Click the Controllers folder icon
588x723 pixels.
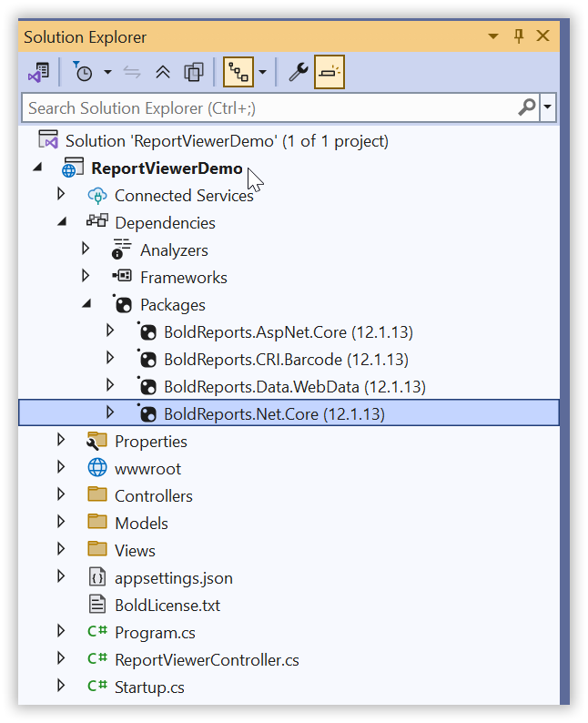point(97,494)
